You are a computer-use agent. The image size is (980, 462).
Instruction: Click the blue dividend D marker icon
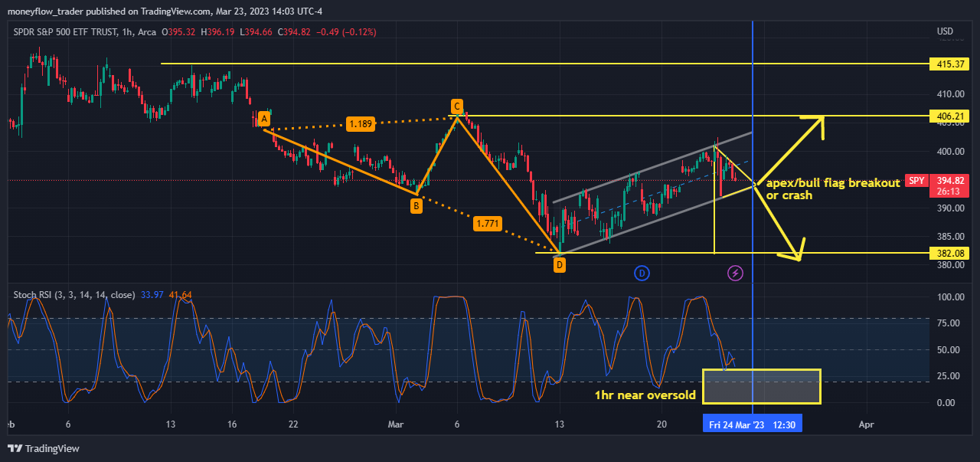pos(642,273)
